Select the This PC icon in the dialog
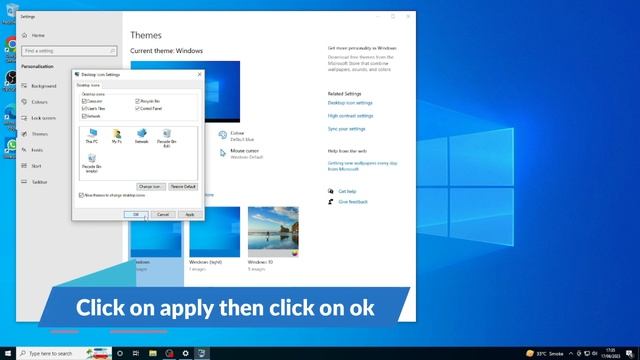640x360 pixels. (x=92, y=136)
